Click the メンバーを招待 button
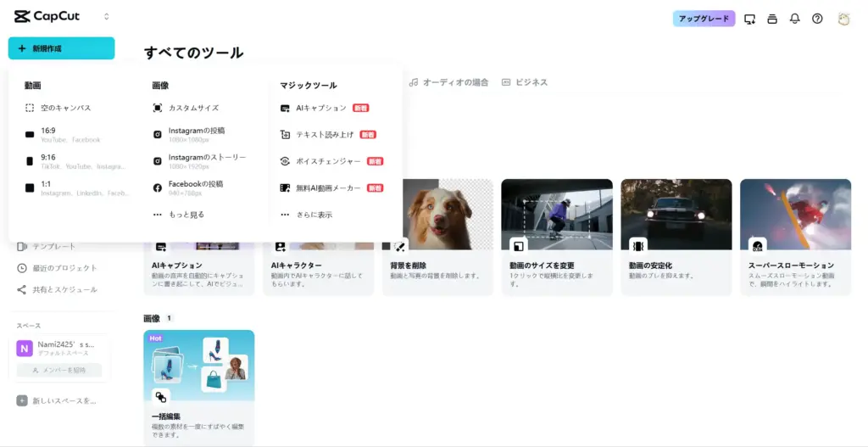The height and width of the screenshot is (447, 868). click(59, 370)
